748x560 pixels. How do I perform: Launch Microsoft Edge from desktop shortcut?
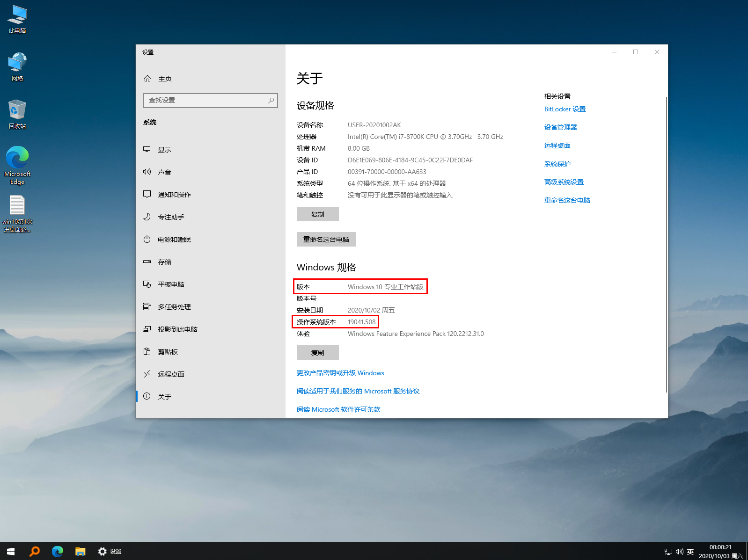click(x=17, y=166)
